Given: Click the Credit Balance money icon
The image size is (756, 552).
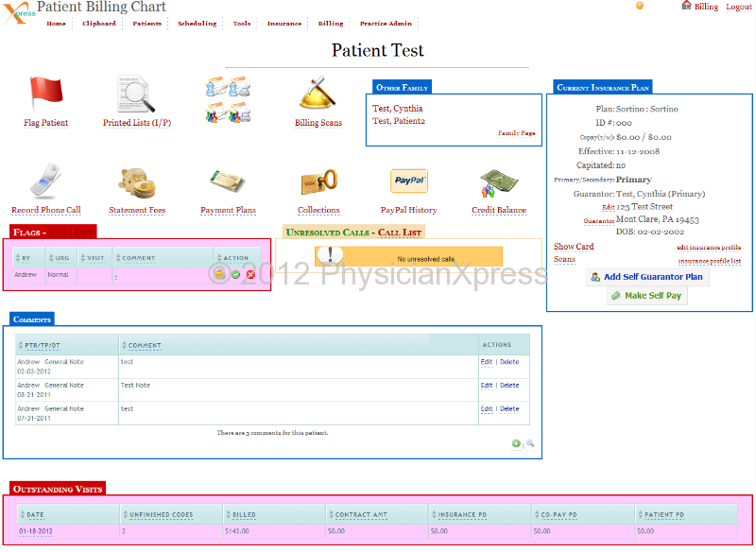Looking at the screenshot, I should tap(499, 182).
